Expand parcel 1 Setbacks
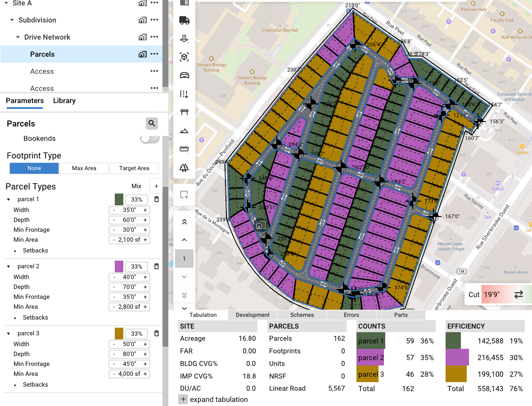532x406 pixels. coord(15,251)
